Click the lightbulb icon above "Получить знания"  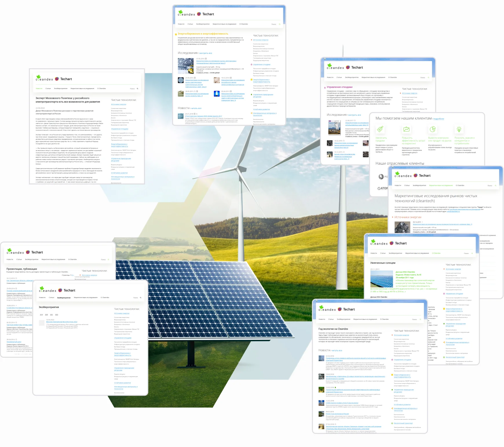click(459, 129)
